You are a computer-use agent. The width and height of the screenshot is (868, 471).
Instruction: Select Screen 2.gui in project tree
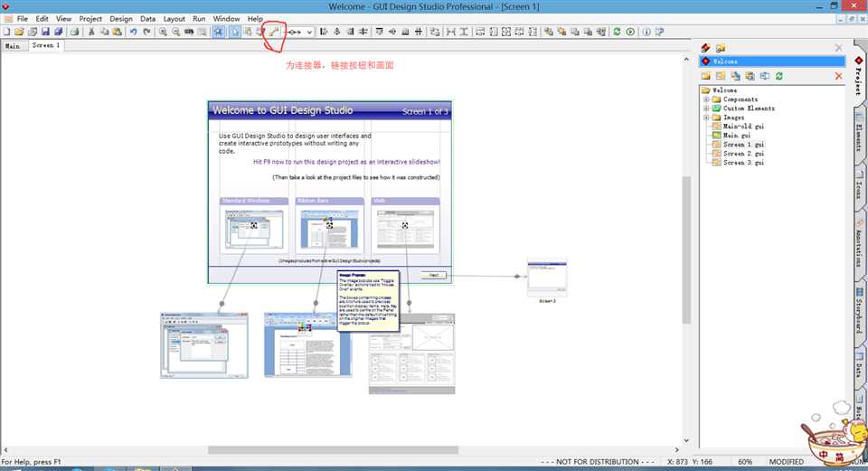(x=743, y=154)
